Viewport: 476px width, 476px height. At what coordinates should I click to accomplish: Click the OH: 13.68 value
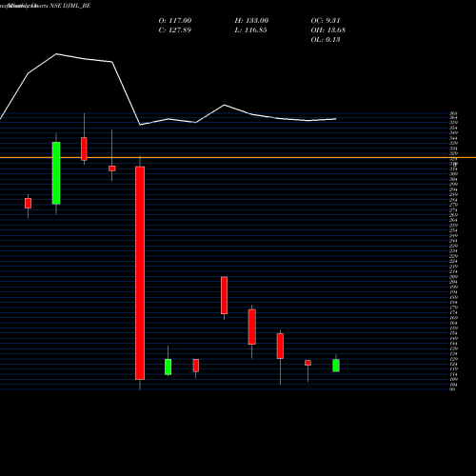[327, 30]
